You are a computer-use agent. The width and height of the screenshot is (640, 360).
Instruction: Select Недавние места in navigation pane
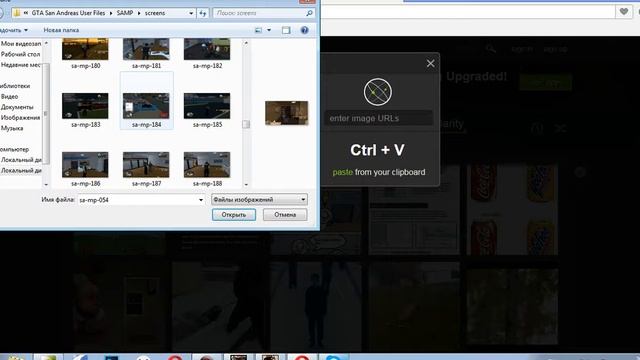[x=20, y=65]
